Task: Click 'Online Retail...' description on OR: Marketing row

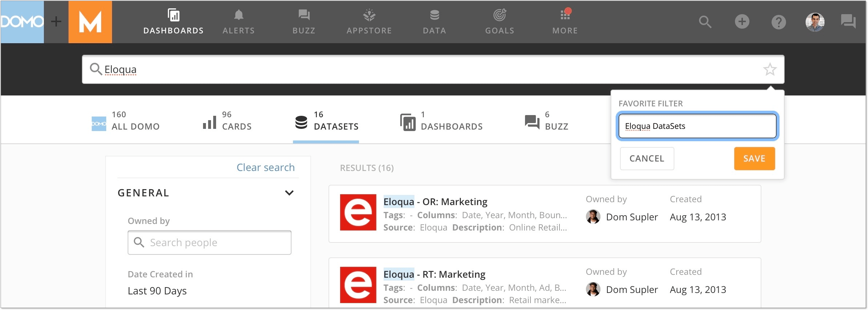Action: (538, 228)
